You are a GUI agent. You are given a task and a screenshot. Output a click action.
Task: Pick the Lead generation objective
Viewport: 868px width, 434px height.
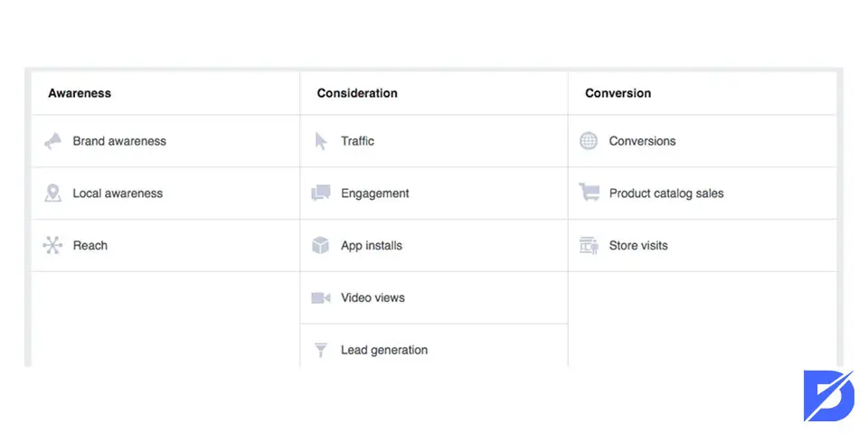[384, 350]
